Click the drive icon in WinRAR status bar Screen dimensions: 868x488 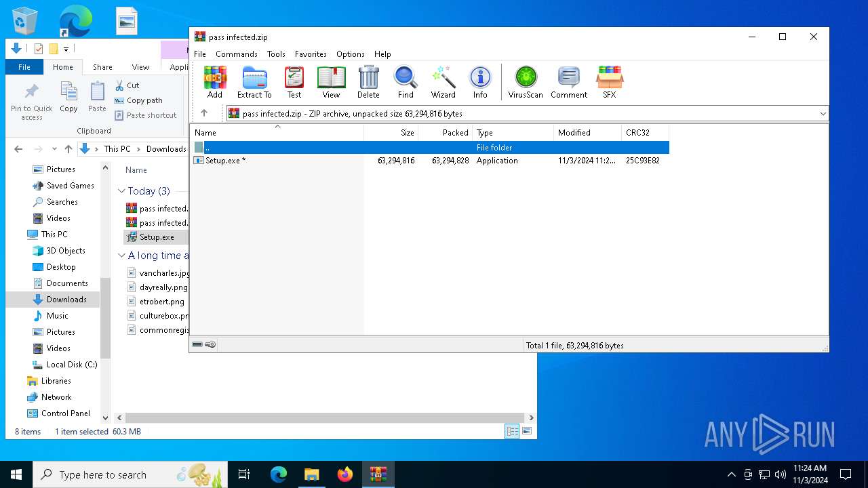pos(197,345)
